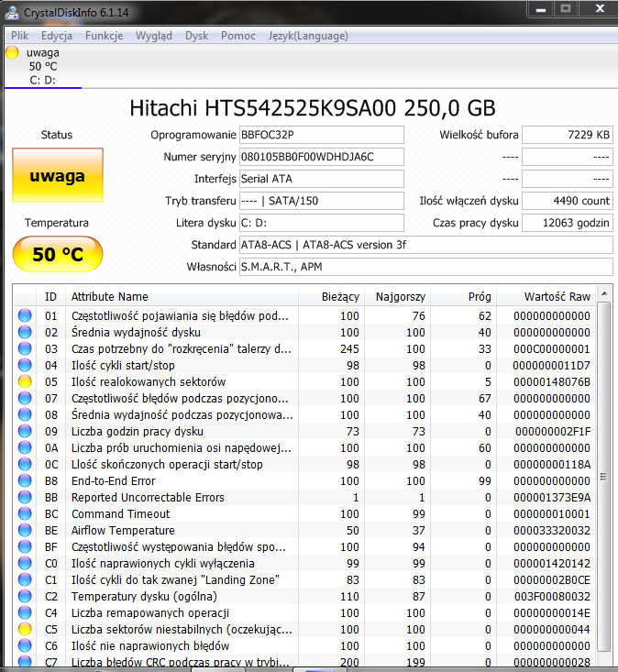The height and width of the screenshot is (672, 618).
Task: Click the serial number field
Action: [322, 157]
